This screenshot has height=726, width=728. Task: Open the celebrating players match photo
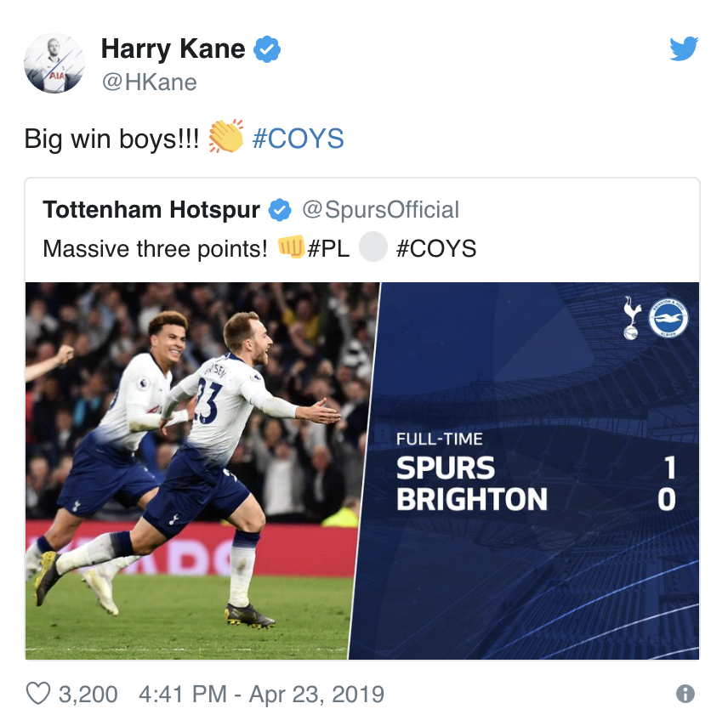pos(202,471)
